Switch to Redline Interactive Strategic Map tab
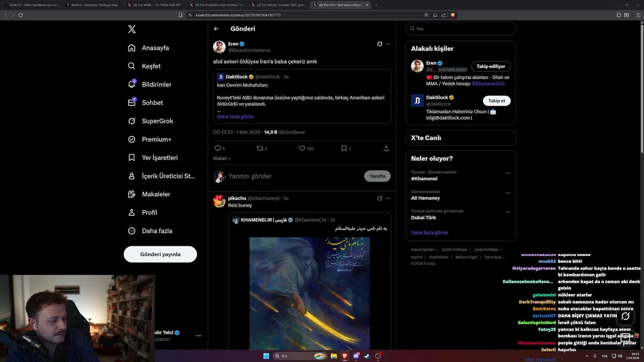 [x=94, y=5]
